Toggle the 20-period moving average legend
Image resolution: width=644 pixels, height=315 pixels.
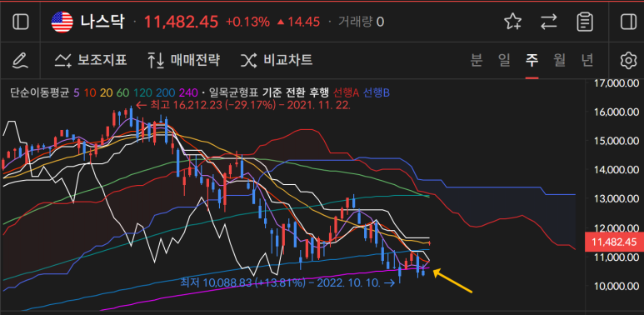tap(106, 92)
